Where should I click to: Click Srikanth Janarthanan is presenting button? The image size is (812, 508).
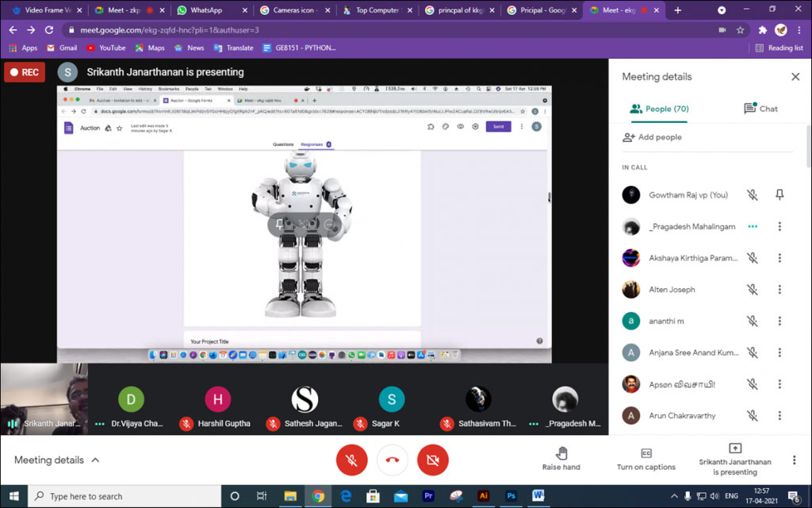[x=734, y=459]
